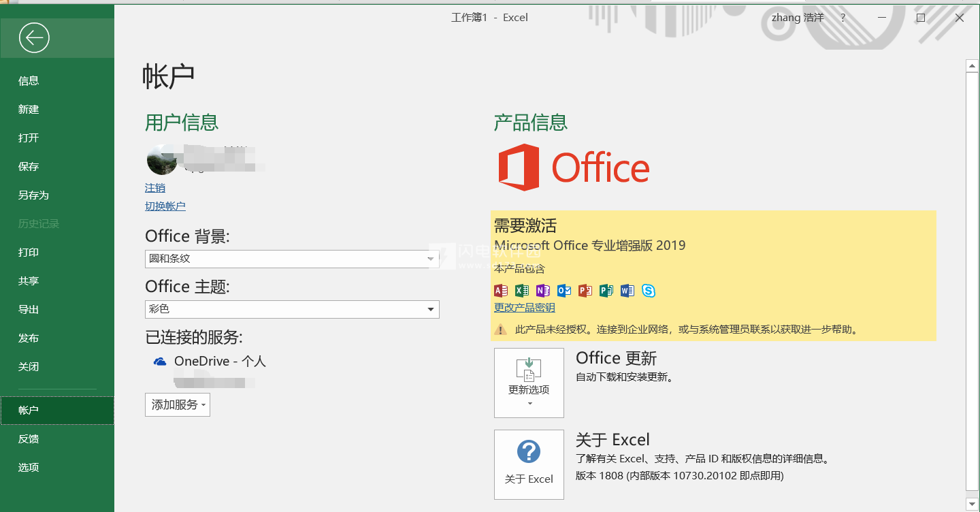Click the OneDrive - 个人 service entry
The height and width of the screenshot is (512, 980).
[x=220, y=362]
